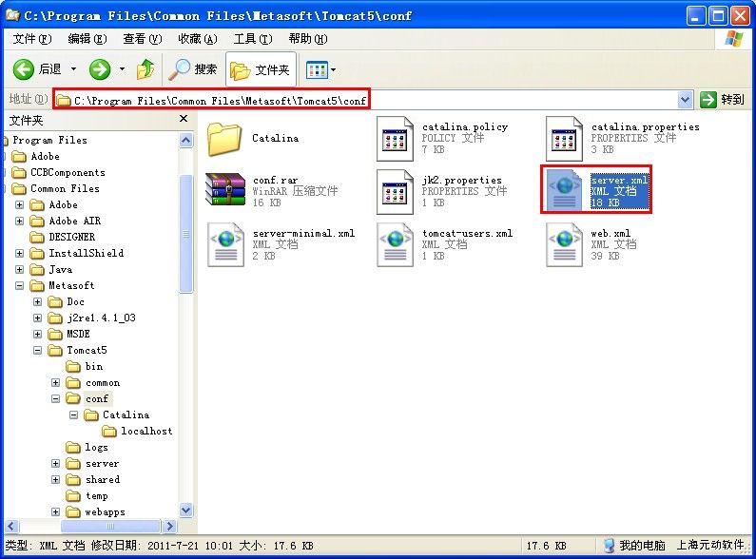Collapse the Tomcat5 tree node
This screenshot has width=756, height=559.
[39, 350]
